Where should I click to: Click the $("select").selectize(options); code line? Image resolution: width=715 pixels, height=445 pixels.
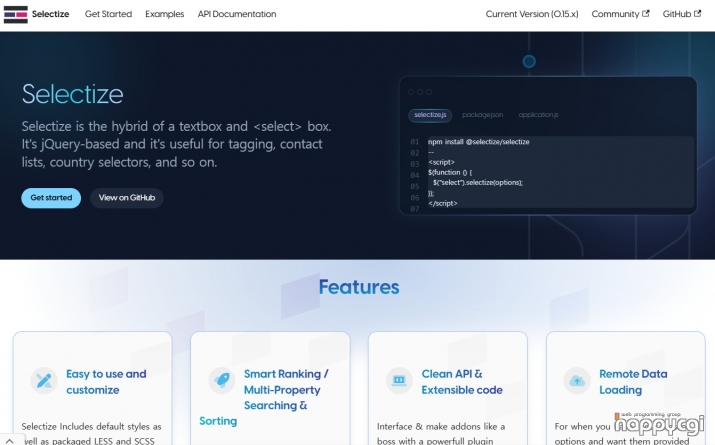(x=478, y=182)
